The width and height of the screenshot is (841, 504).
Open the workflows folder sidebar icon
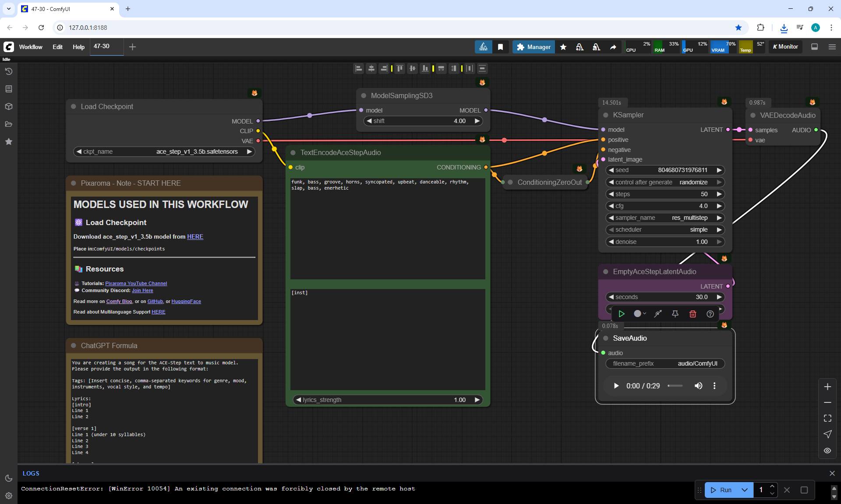point(9,124)
